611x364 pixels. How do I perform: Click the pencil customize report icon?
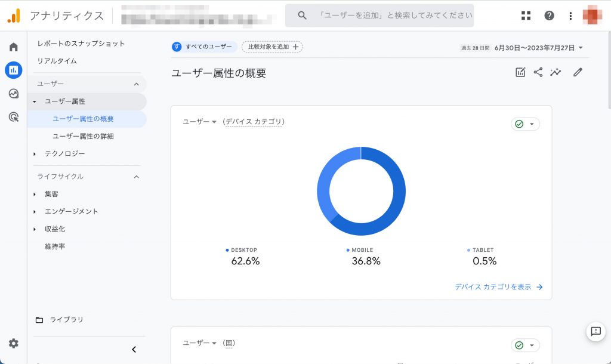pyautogui.click(x=577, y=72)
